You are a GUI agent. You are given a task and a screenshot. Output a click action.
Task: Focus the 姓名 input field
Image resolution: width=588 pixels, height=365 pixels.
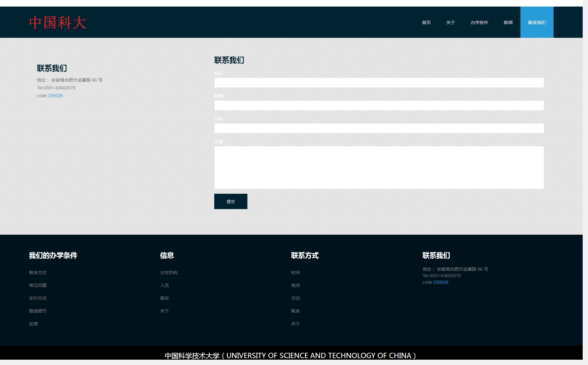(x=379, y=83)
